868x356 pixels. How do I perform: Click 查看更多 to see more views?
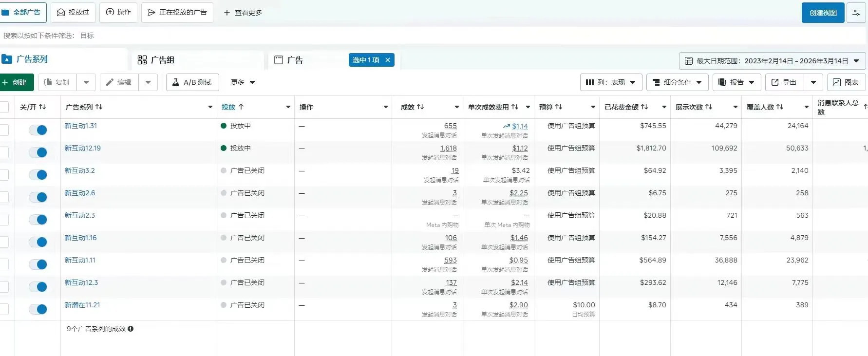tap(243, 13)
